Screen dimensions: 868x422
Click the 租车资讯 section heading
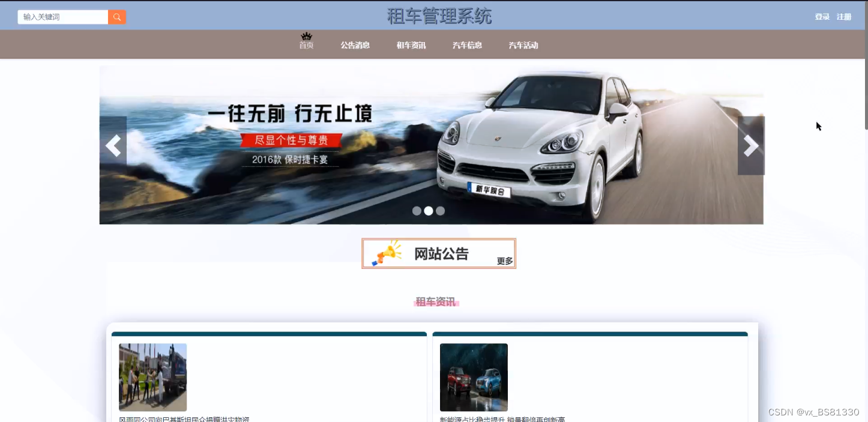(436, 302)
